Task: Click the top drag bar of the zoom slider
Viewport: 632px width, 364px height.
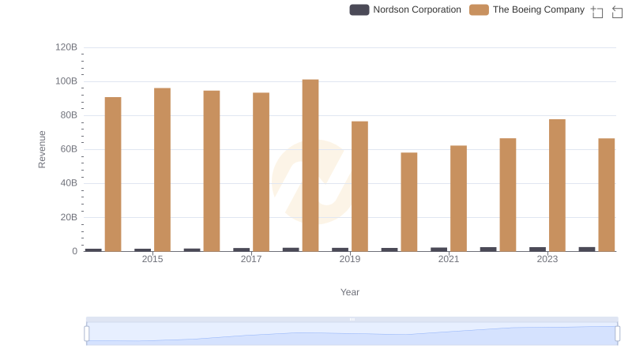Action: click(x=352, y=319)
